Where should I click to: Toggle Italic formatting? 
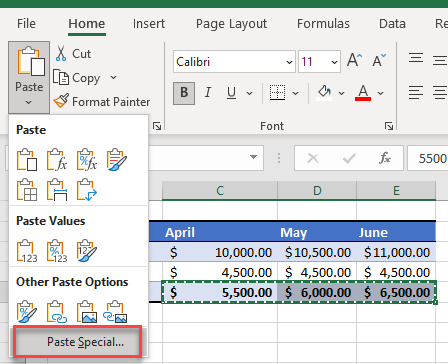208,93
